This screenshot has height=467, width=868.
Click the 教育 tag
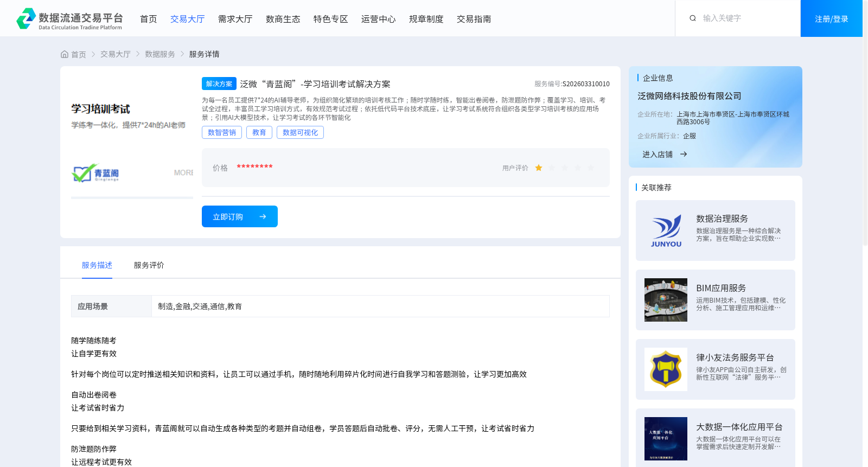coord(259,132)
